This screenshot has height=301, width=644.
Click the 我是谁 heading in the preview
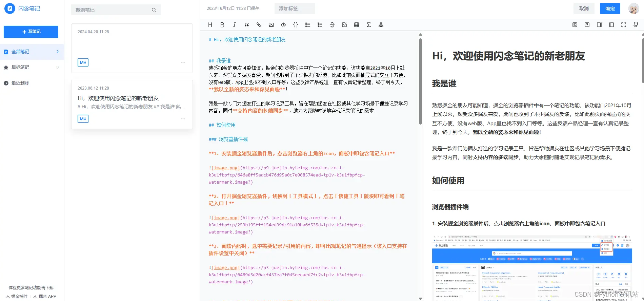tap(444, 83)
